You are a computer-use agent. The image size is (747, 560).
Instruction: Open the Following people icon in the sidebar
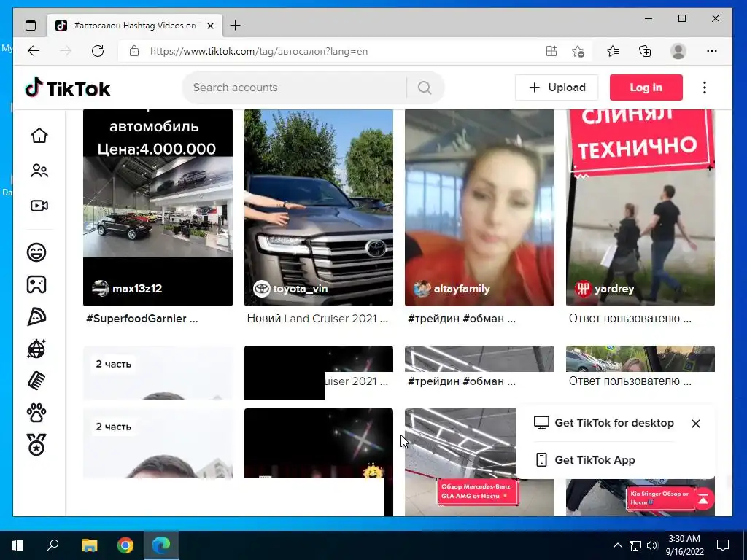39,171
